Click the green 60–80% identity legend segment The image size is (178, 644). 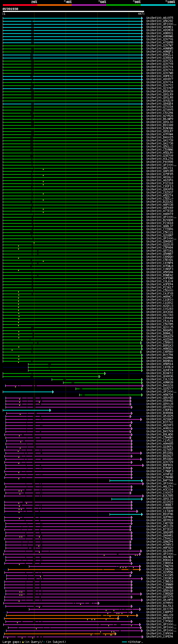[x=123, y=5]
